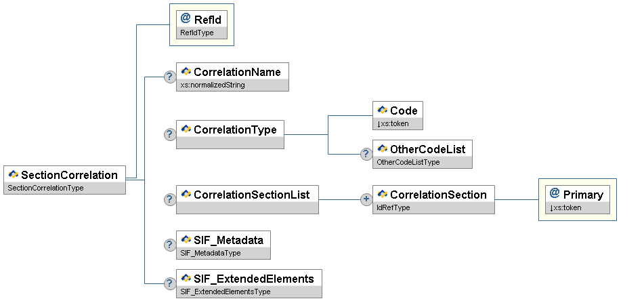Click the CorrelationSection element icon

pos(382,195)
